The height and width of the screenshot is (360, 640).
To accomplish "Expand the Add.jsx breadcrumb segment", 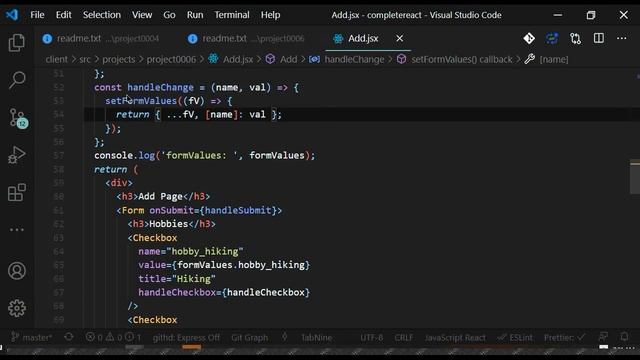I will click(x=238, y=59).
